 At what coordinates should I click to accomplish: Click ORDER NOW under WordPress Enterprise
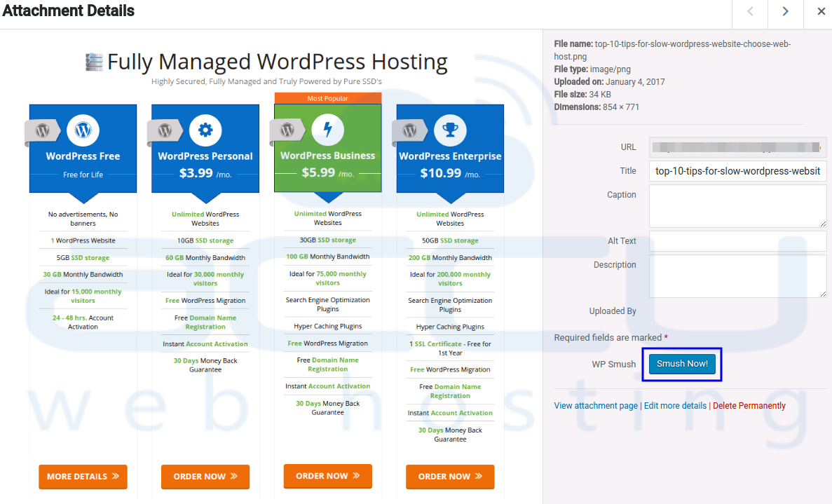(x=450, y=477)
